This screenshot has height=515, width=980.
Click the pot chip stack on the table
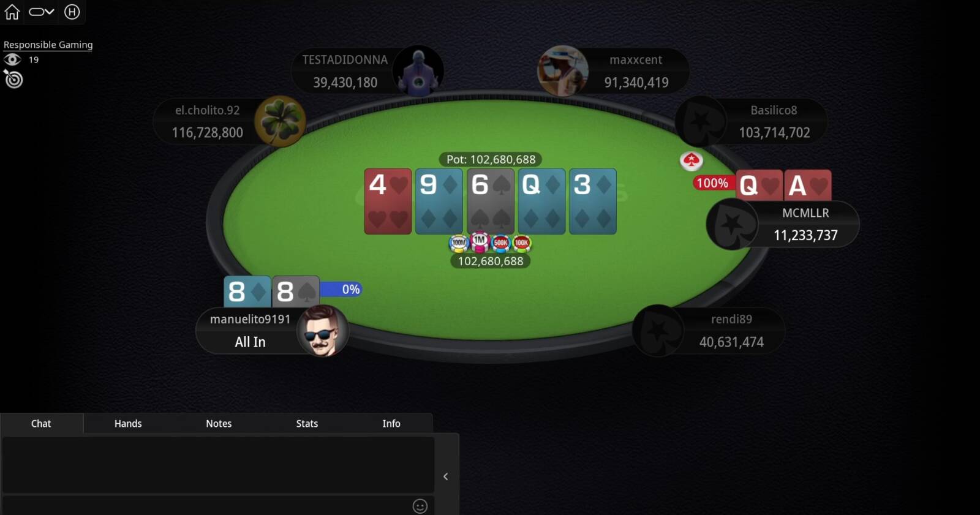coord(490,243)
